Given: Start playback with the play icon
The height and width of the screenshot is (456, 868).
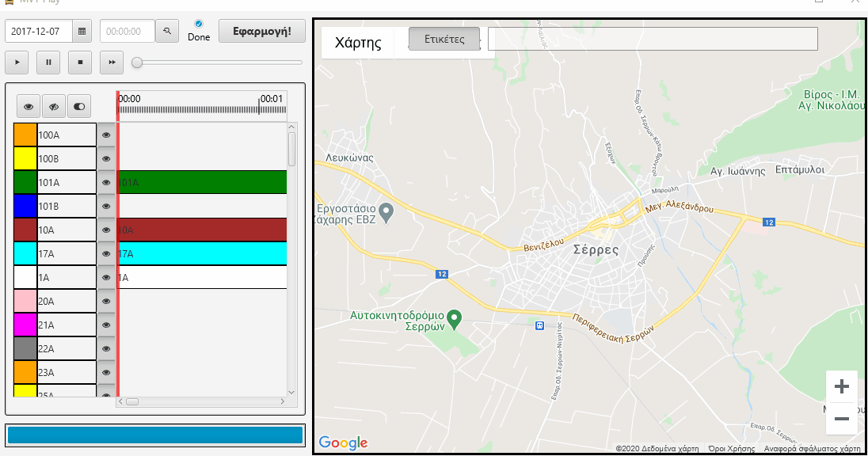Looking at the screenshot, I should [x=17, y=62].
